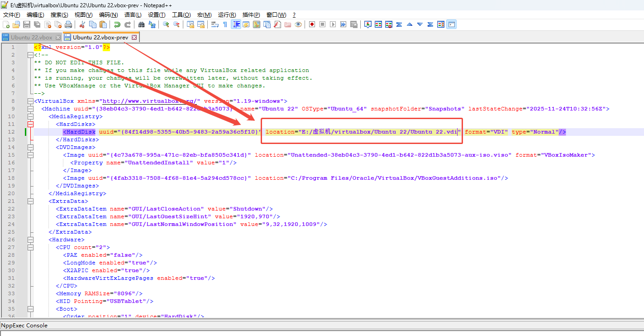This screenshot has width=644, height=336.
Task: Close the Ubuntu 22.vbox-prev tab
Action: click(134, 37)
